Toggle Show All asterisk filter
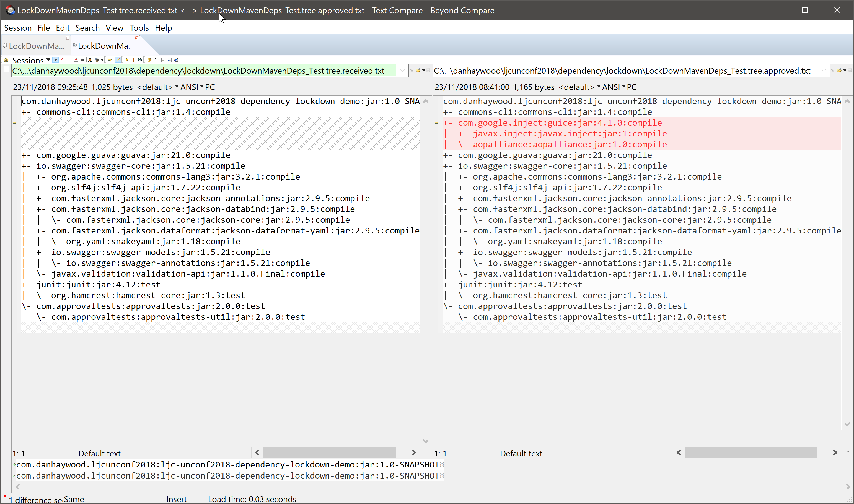 55,60
